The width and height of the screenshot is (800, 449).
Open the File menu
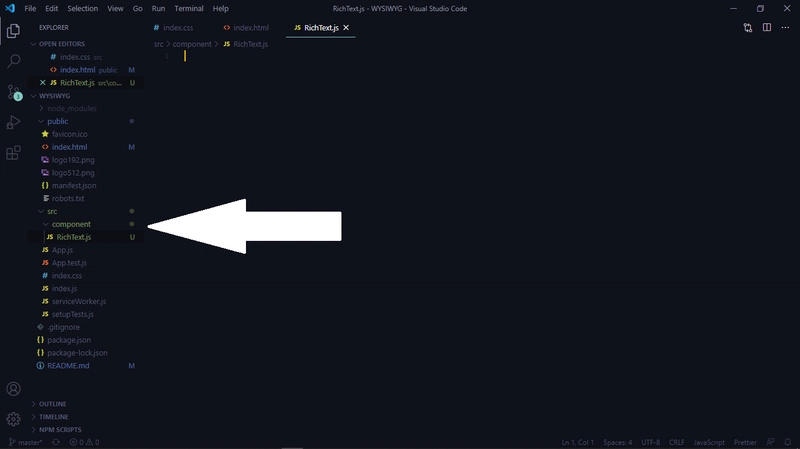[x=30, y=9]
